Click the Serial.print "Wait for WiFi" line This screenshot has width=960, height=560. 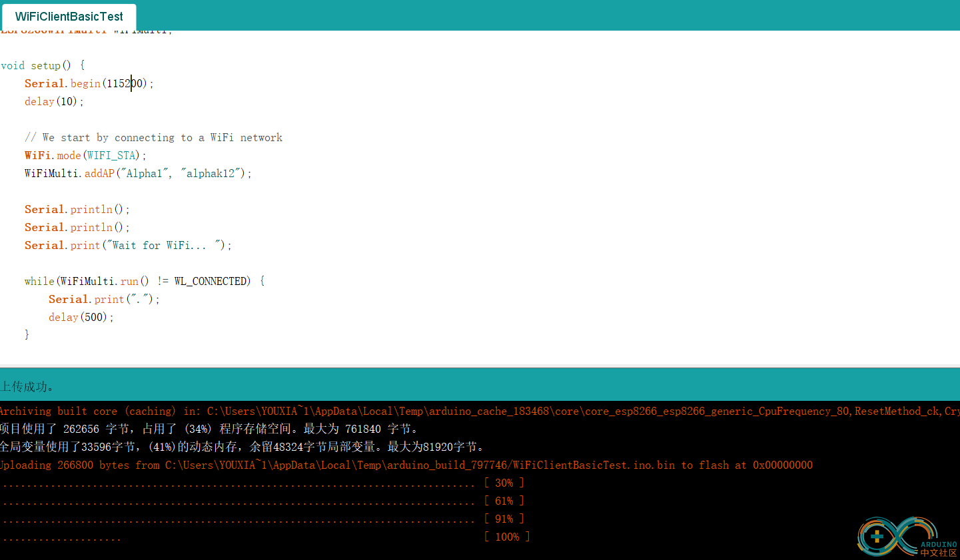128,245
